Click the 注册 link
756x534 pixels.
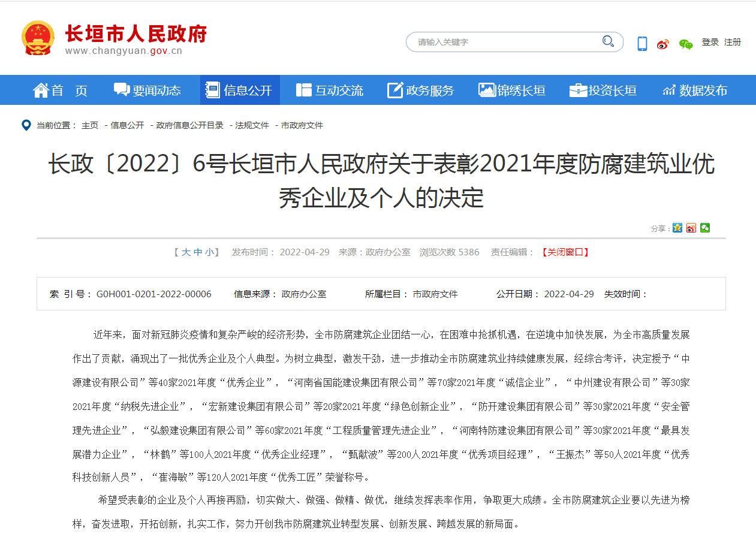click(x=733, y=42)
